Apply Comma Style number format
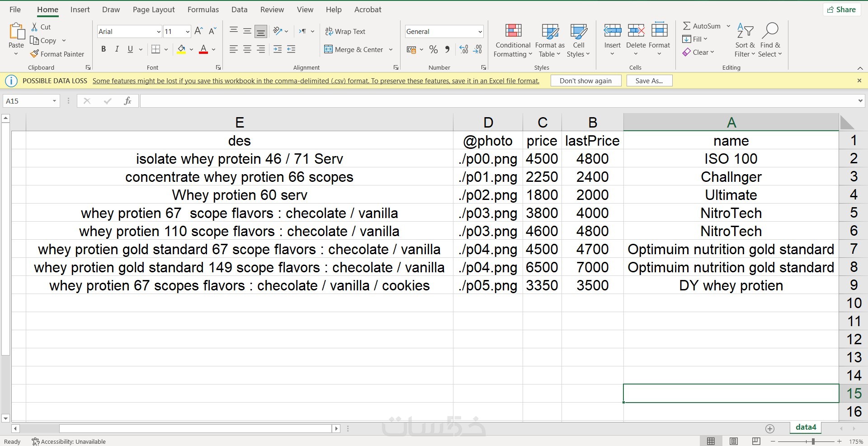The width and height of the screenshot is (868, 446). 447,49
